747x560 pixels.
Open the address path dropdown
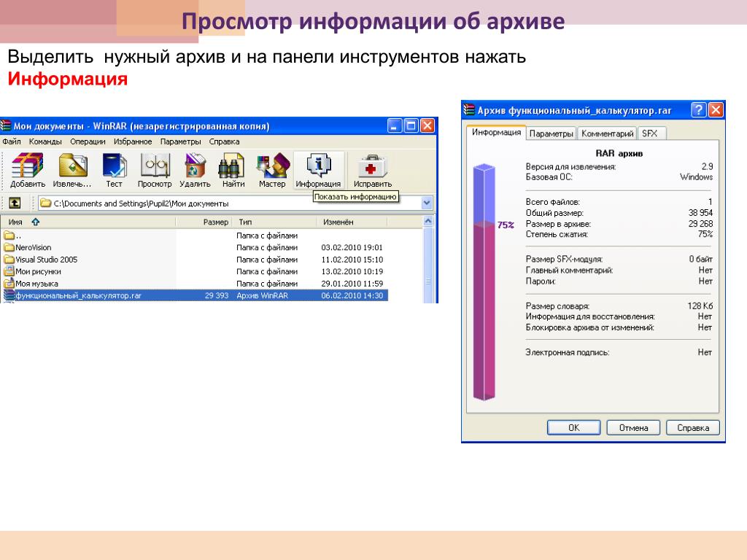point(427,203)
